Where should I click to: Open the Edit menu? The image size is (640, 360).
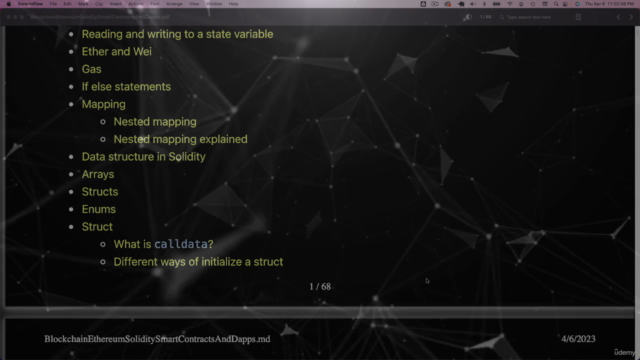click(x=67, y=4)
